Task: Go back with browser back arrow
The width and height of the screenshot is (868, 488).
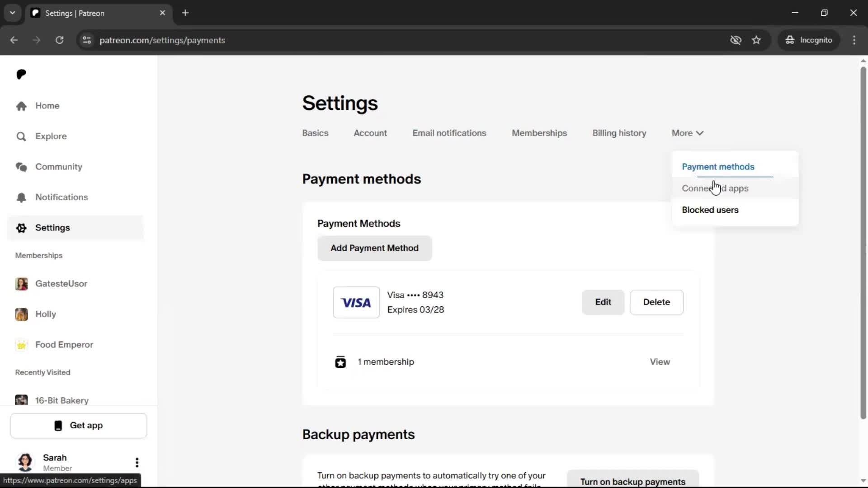Action: (x=14, y=40)
